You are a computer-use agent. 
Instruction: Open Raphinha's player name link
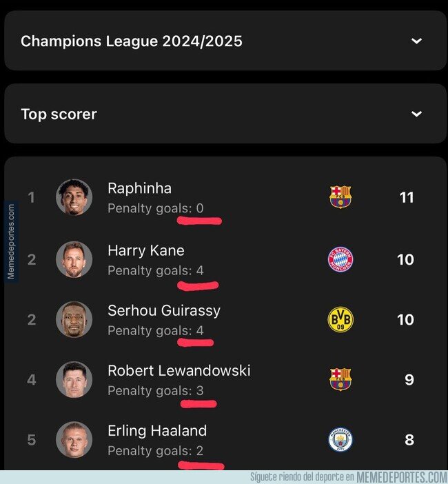coord(139,188)
